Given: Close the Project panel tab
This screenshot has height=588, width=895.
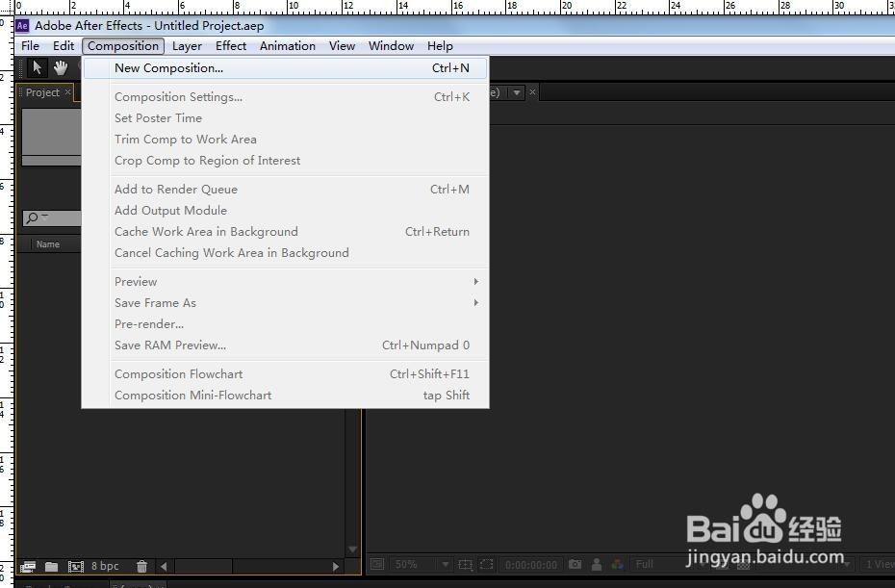Looking at the screenshot, I should (x=68, y=92).
